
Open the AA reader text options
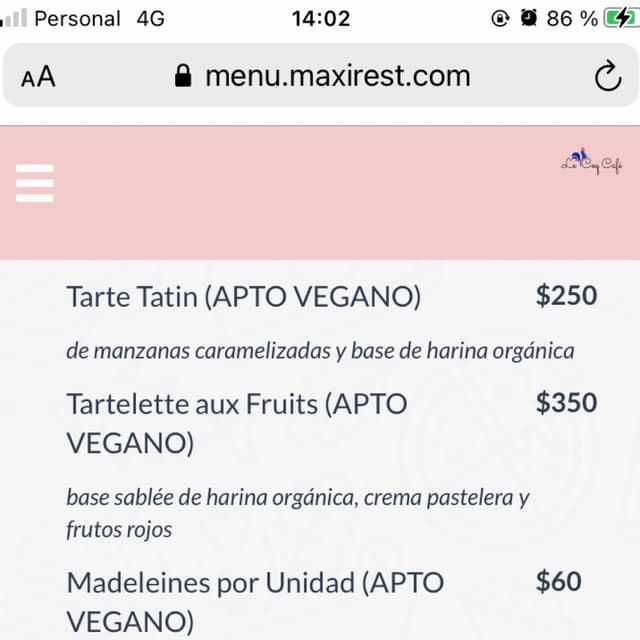(38, 77)
